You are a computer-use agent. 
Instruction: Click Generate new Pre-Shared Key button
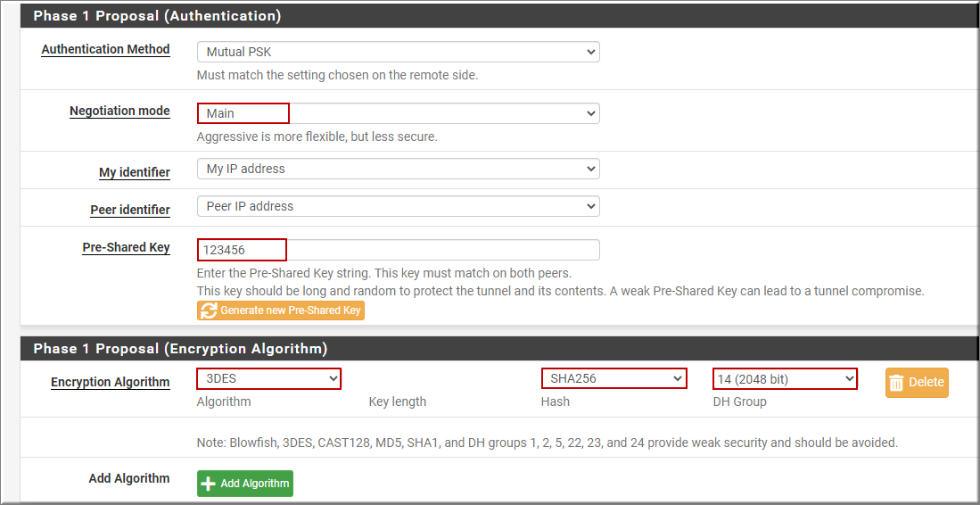(x=281, y=310)
